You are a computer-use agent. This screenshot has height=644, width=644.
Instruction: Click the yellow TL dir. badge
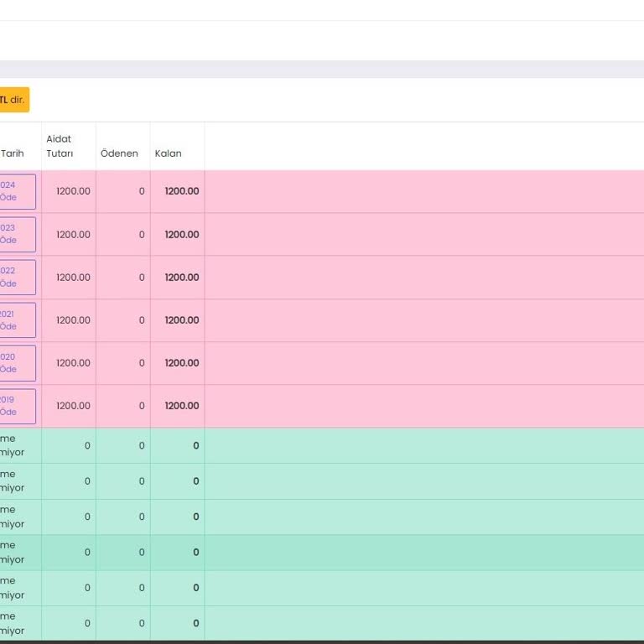click(13, 100)
